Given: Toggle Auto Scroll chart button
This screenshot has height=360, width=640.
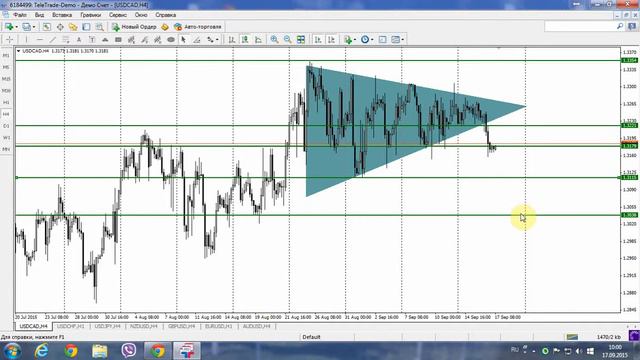Looking at the screenshot, I should tap(318, 40).
